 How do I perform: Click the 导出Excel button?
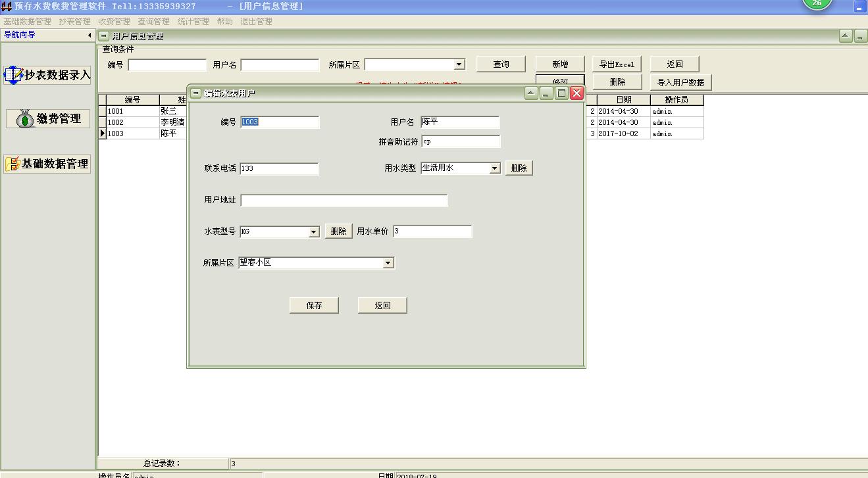(x=617, y=64)
